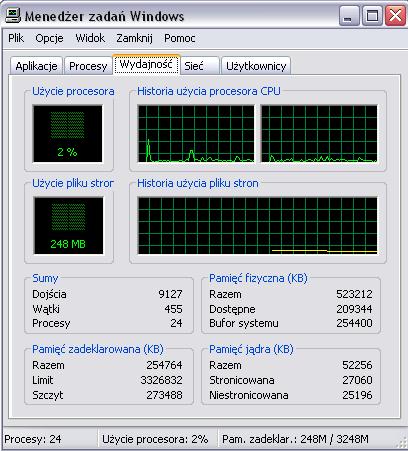Click the 'Historia użycia pliku stron' label

click(x=198, y=183)
